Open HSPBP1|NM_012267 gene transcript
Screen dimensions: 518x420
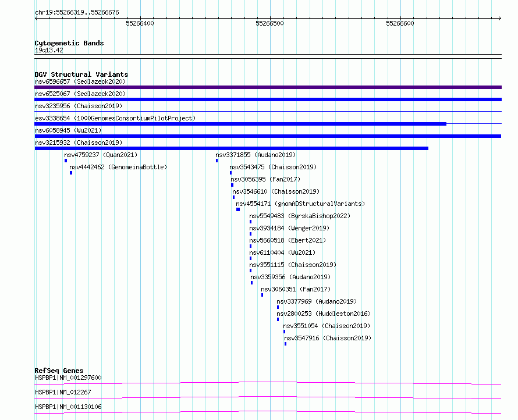63,392
